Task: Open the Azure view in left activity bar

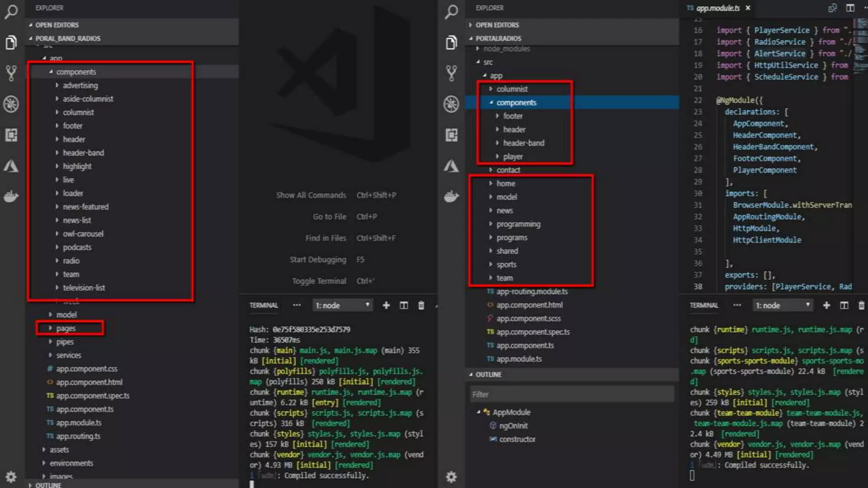Action: coord(11,166)
